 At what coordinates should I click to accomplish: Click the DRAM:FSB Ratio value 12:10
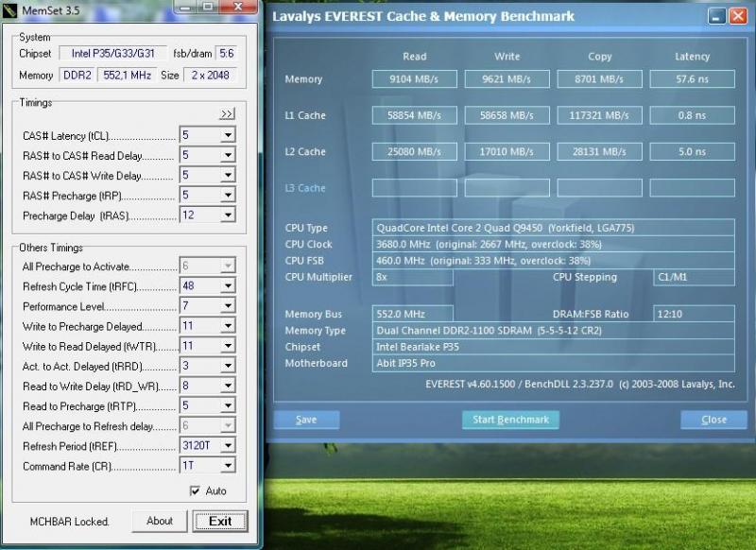[x=695, y=315]
